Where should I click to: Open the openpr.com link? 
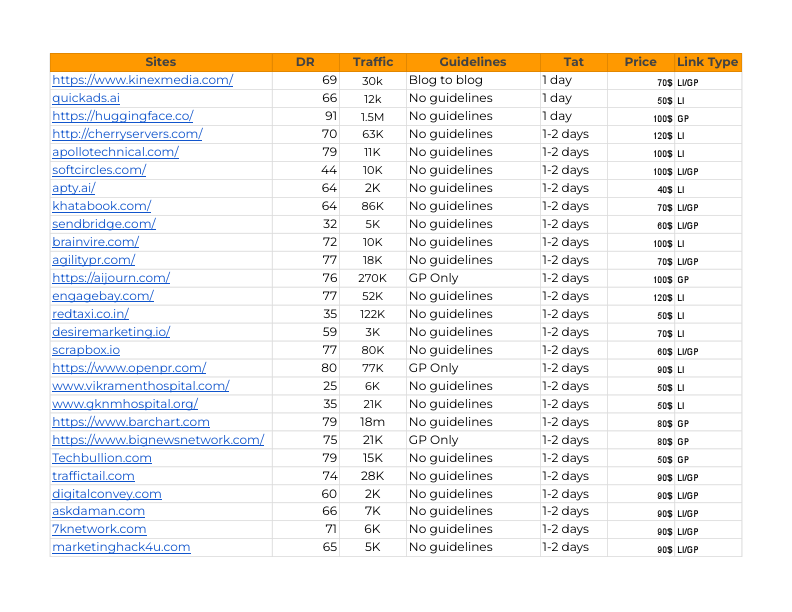pyautogui.click(x=129, y=368)
